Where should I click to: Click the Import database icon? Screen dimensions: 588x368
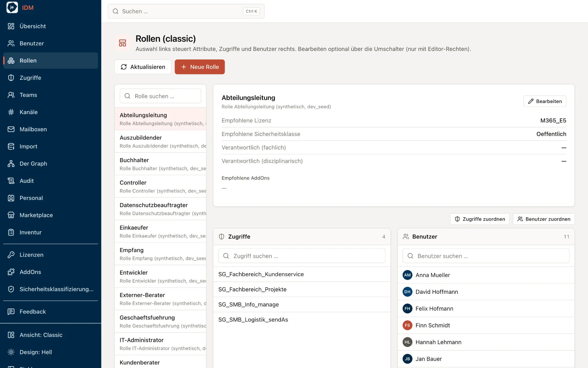(11, 146)
